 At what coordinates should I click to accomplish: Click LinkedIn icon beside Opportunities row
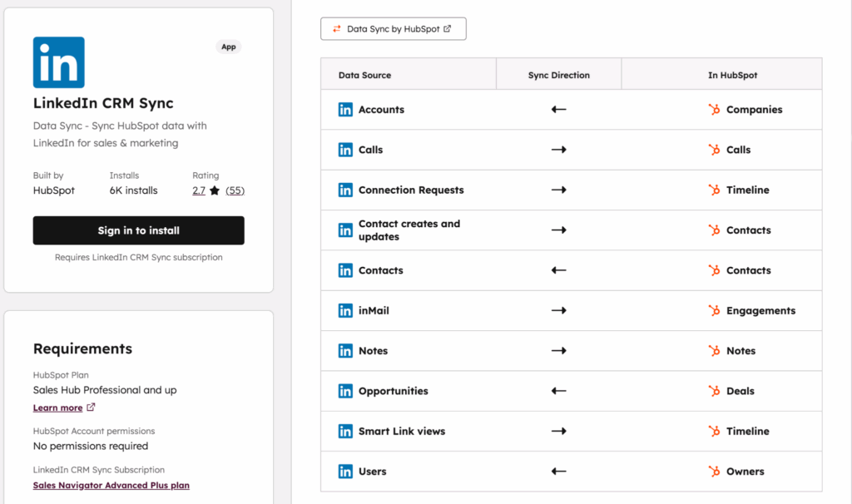point(345,391)
